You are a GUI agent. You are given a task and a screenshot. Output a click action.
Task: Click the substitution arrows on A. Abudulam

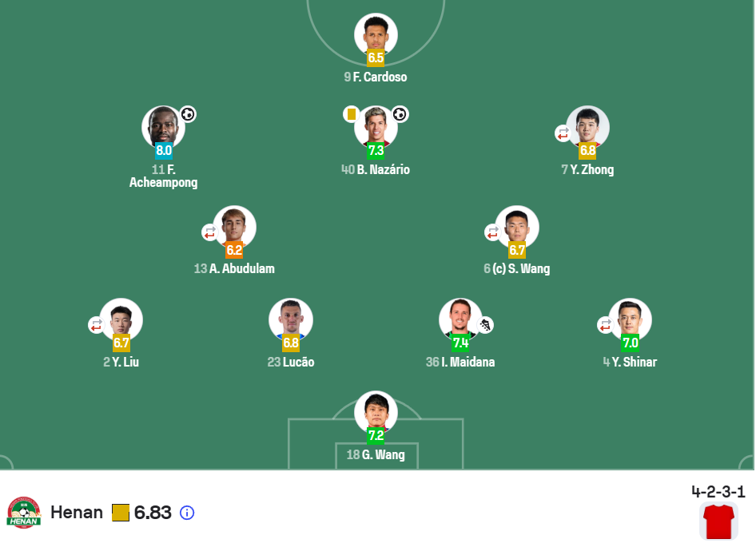coord(209,232)
